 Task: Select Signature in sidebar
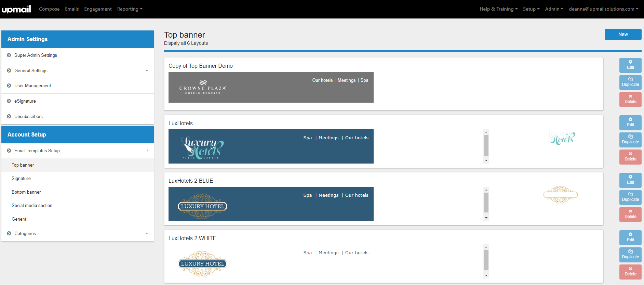78,178
